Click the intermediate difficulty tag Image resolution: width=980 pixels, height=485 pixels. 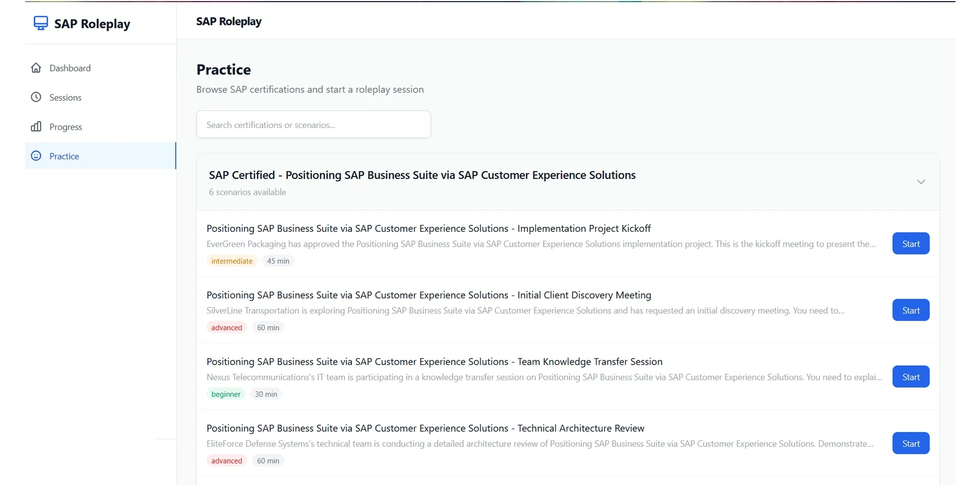[x=232, y=261]
